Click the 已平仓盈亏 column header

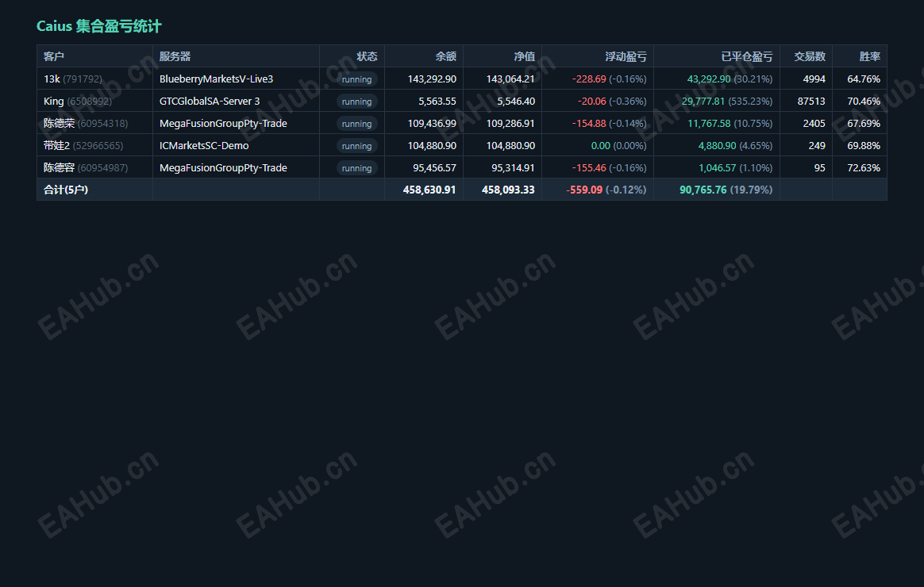pos(747,56)
